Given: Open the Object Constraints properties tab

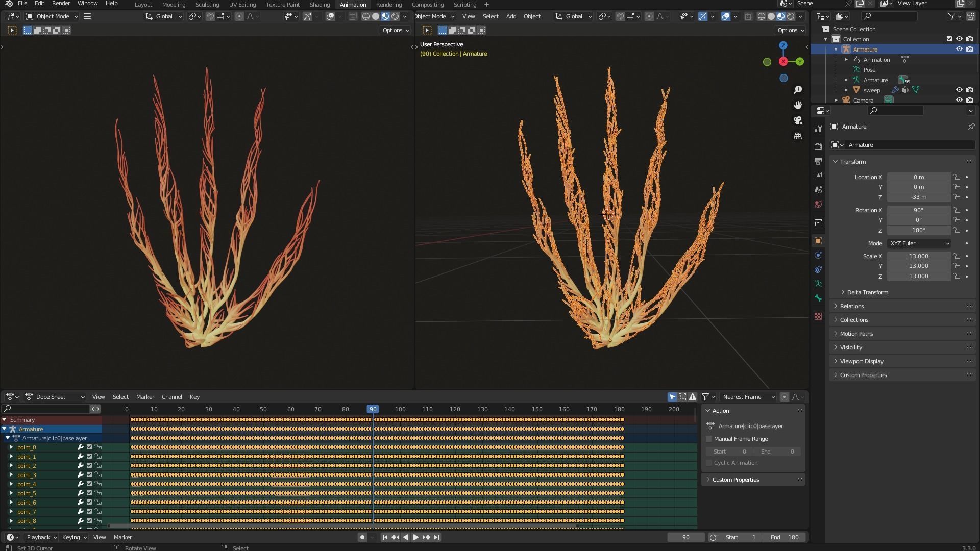Looking at the screenshot, I should [818, 269].
